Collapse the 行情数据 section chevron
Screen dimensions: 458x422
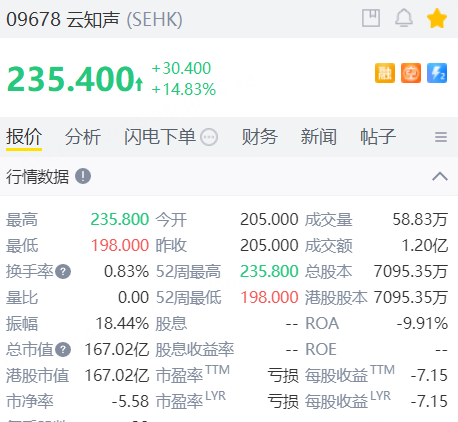pyautogui.click(x=440, y=176)
